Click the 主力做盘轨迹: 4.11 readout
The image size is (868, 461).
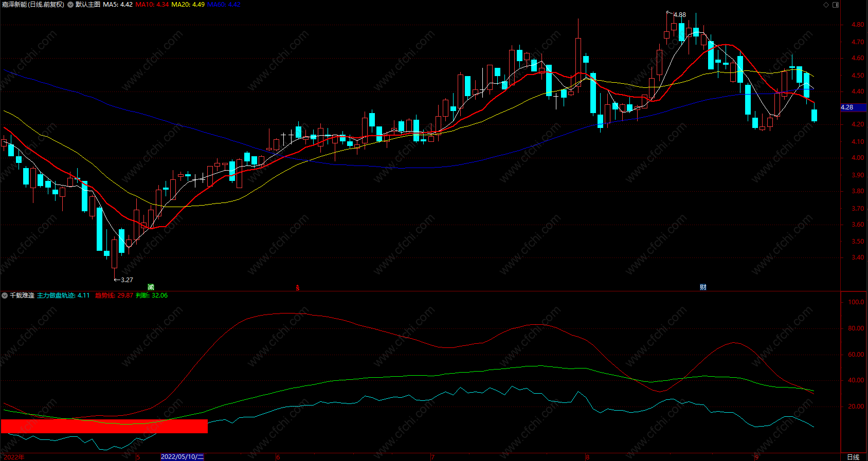click(63, 296)
